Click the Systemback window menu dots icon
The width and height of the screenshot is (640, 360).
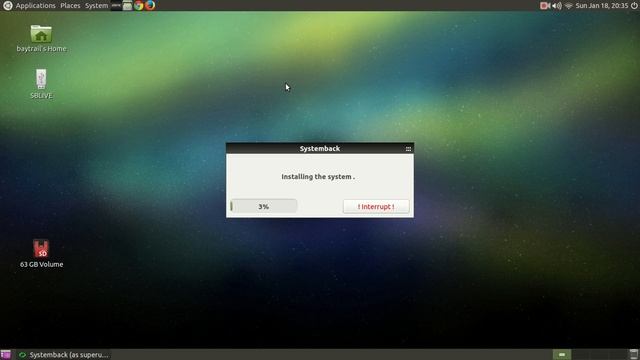click(408, 149)
